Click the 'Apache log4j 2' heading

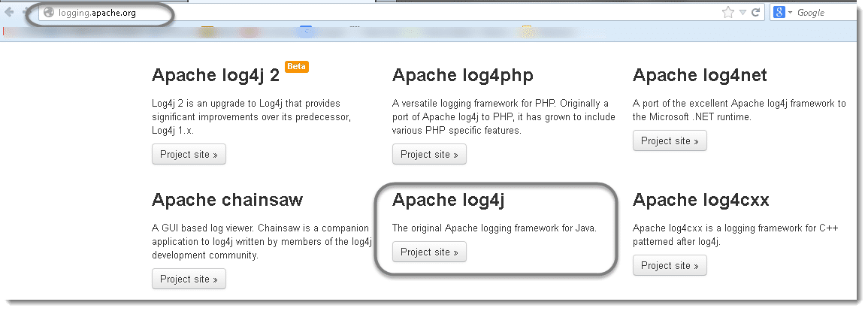(216, 75)
